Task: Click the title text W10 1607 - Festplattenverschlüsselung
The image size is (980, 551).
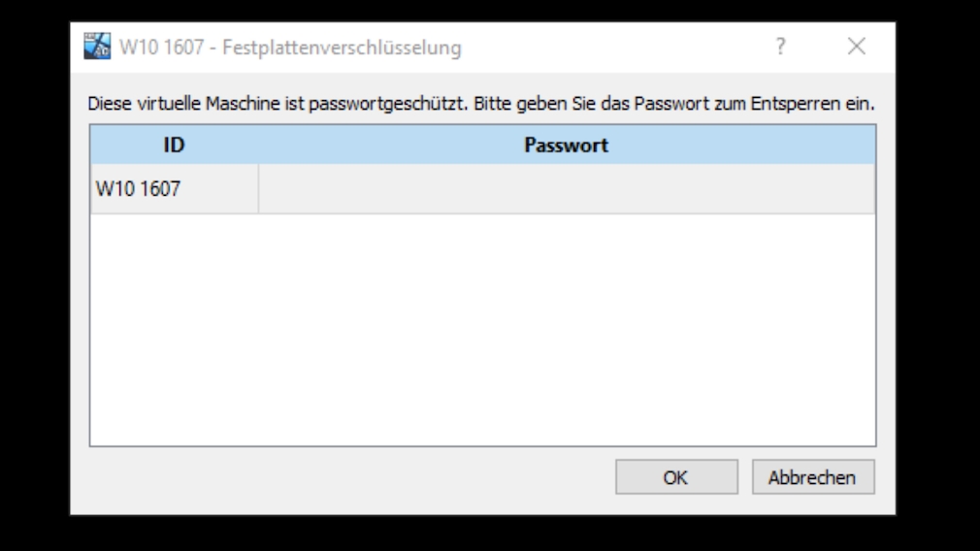Action: 291,48
